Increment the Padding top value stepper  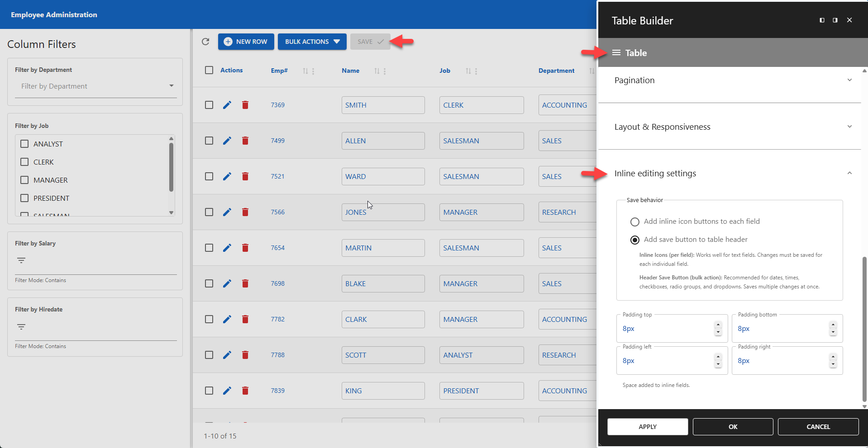718,324
